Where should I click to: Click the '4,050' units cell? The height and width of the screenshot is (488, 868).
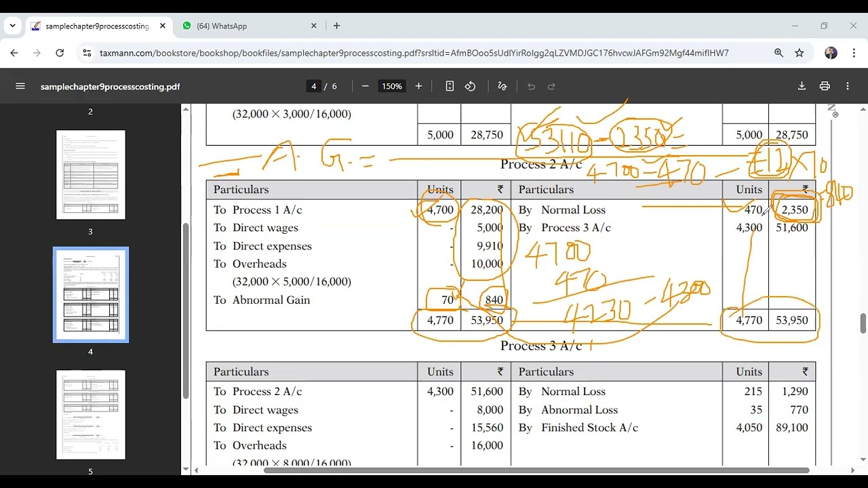tap(749, 428)
